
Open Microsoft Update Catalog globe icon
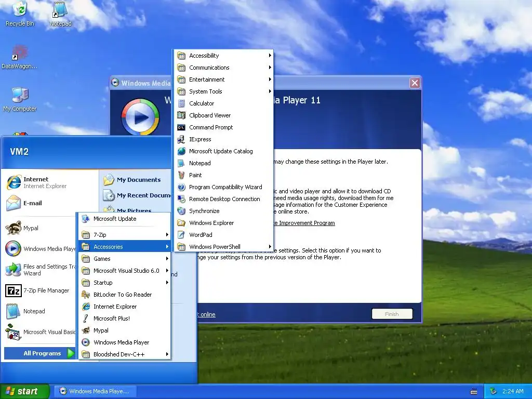coord(181,151)
